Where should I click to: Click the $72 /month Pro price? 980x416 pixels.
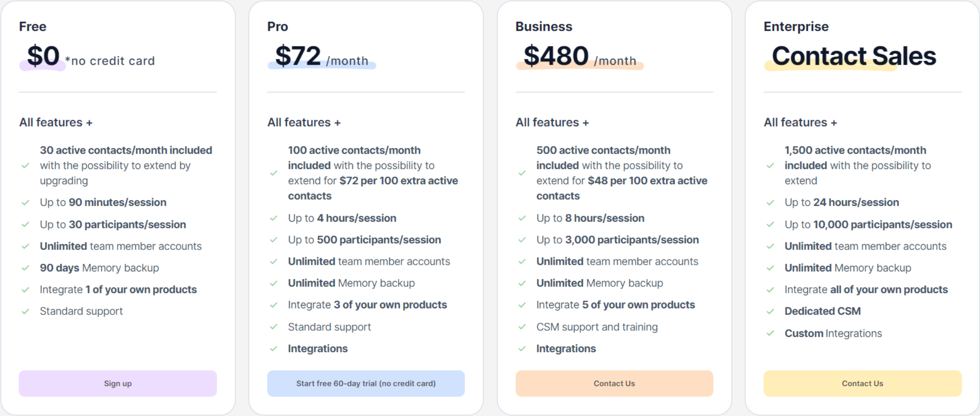(x=322, y=56)
